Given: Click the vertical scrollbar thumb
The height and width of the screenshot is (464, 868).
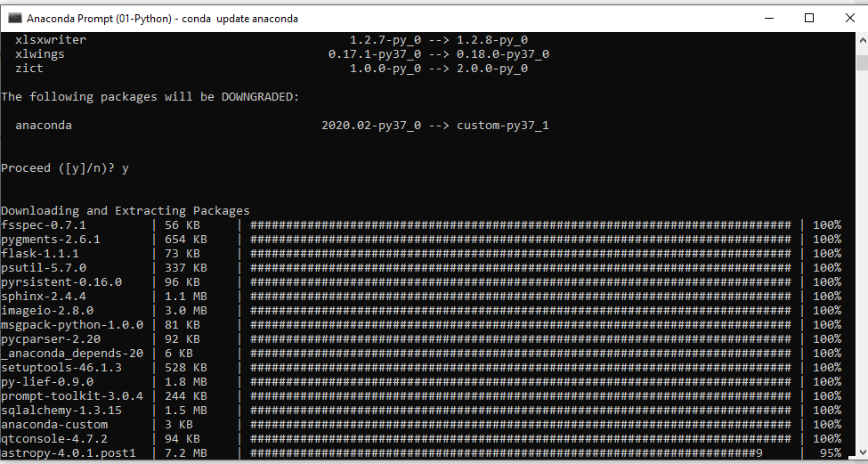Looking at the screenshot, I should click(x=862, y=62).
